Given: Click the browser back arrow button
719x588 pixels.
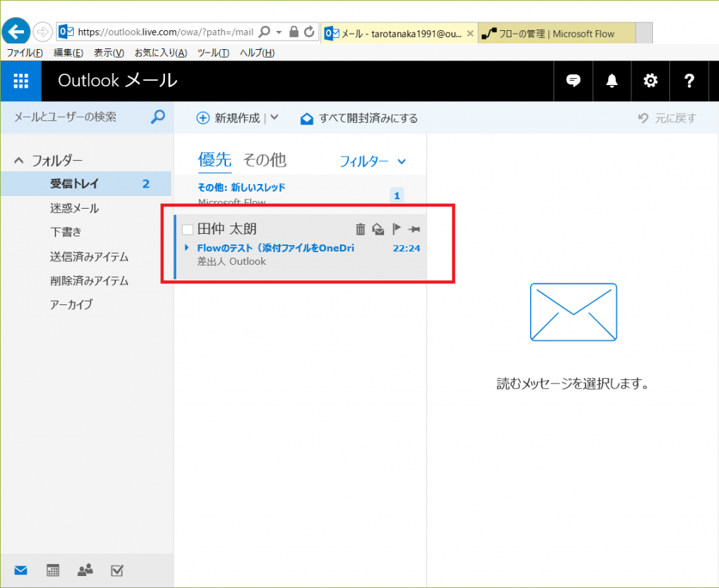Looking at the screenshot, I should coord(16,31).
